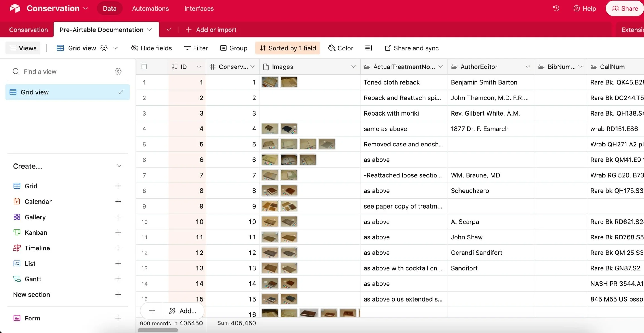Click the Share button
The height and width of the screenshot is (333, 644).
[x=625, y=8]
